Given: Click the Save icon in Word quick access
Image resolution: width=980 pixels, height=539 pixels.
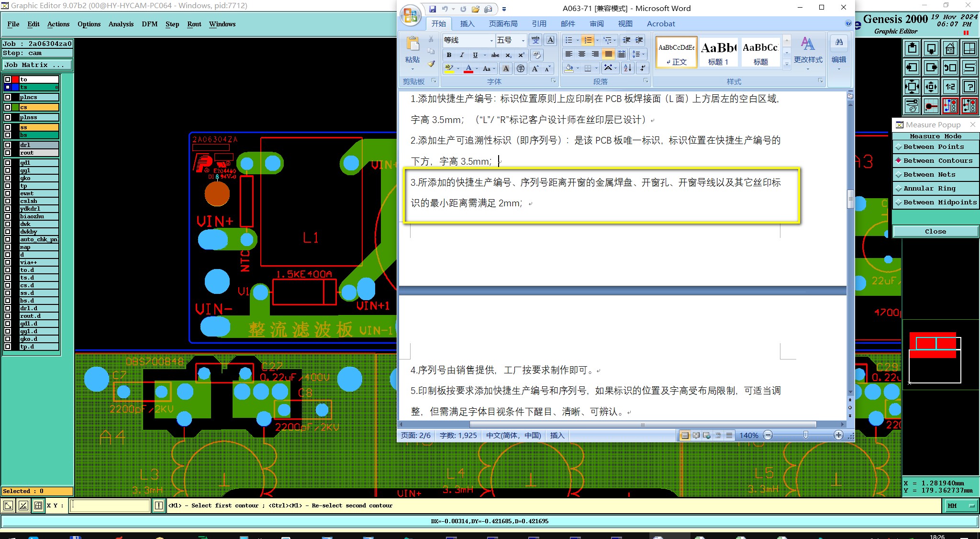Looking at the screenshot, I should coord(433,9).
